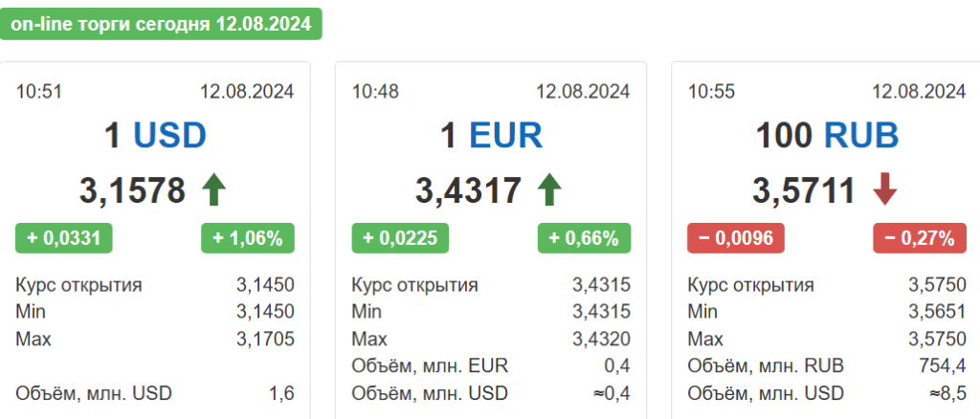Click the 10:51 timestamp in USD card
The width and height of the screenshot is (980, 419).
pos(38,92)
